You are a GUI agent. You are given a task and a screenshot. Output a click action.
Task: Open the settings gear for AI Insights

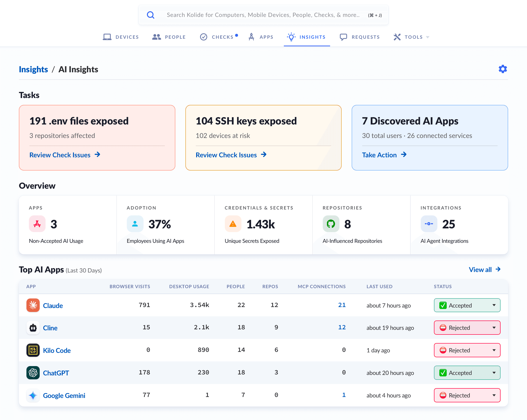(x=503, y=69)
